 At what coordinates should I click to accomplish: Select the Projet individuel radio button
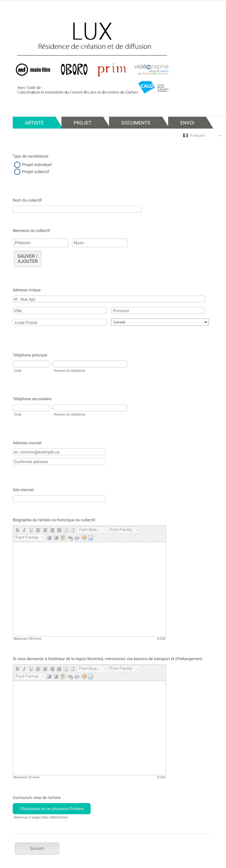[17, 165]
